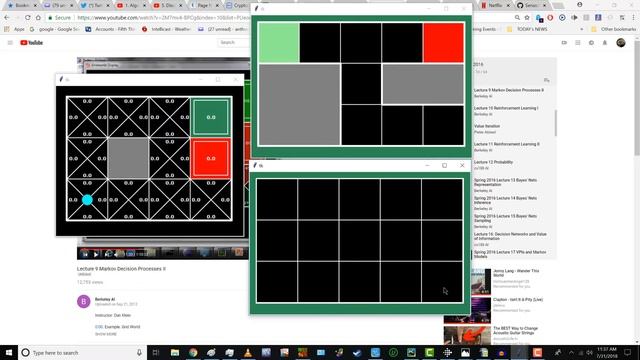Click the light green cell in top tk window
Viewport: 640px width, 360px height.
tap(279, 43)
